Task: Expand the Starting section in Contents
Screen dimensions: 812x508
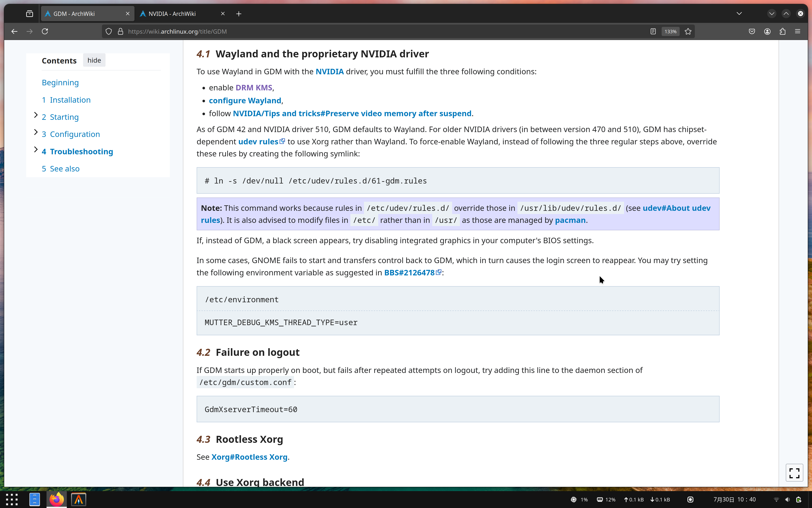Action: point(36,115)
